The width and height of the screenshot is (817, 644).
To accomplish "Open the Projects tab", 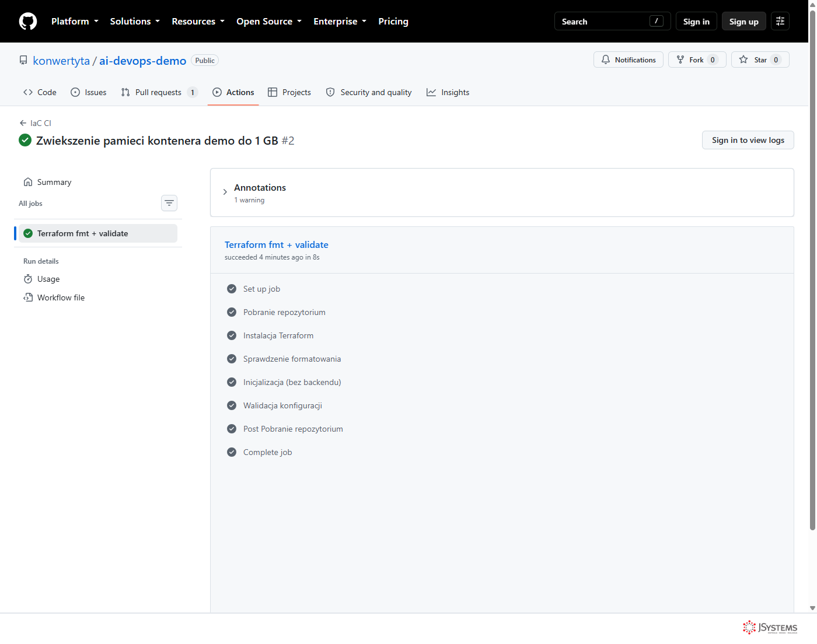I will pyautogui.click(x=289, y=92).
